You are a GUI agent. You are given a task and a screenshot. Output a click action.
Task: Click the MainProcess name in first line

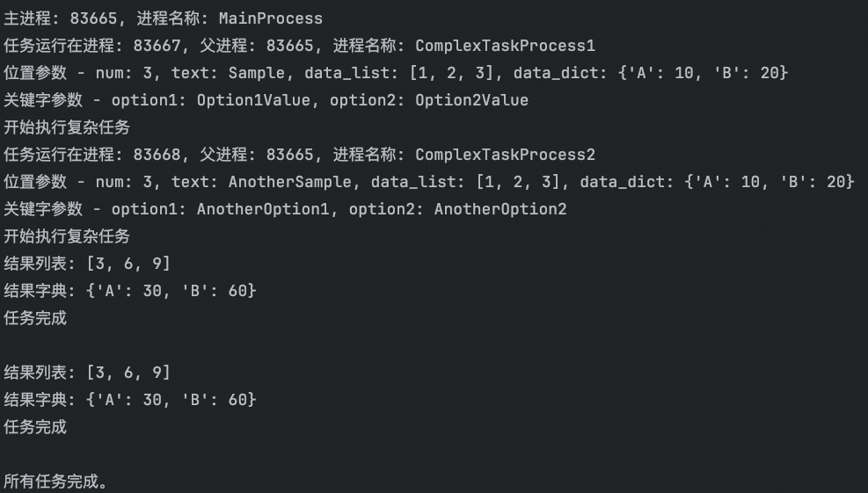(271, 18)
